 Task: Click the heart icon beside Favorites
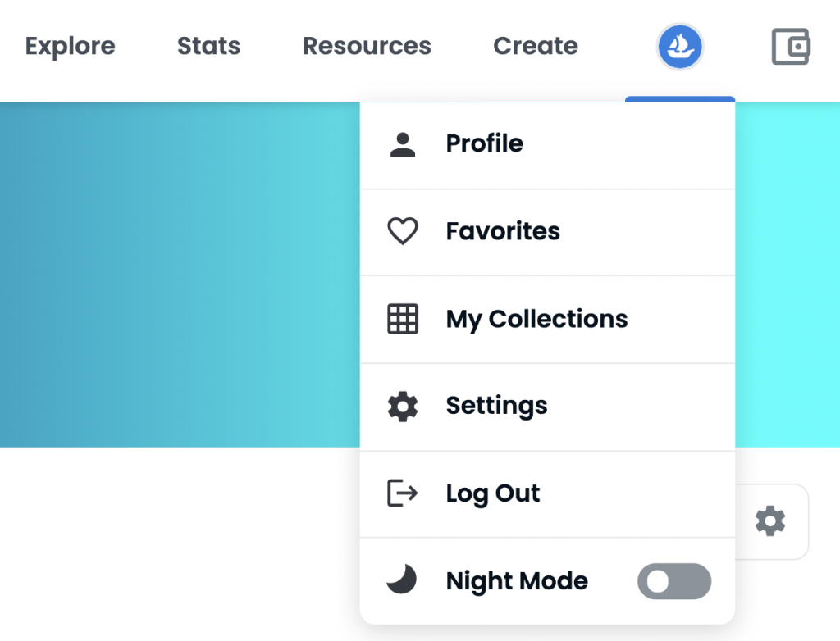(402, 232)
